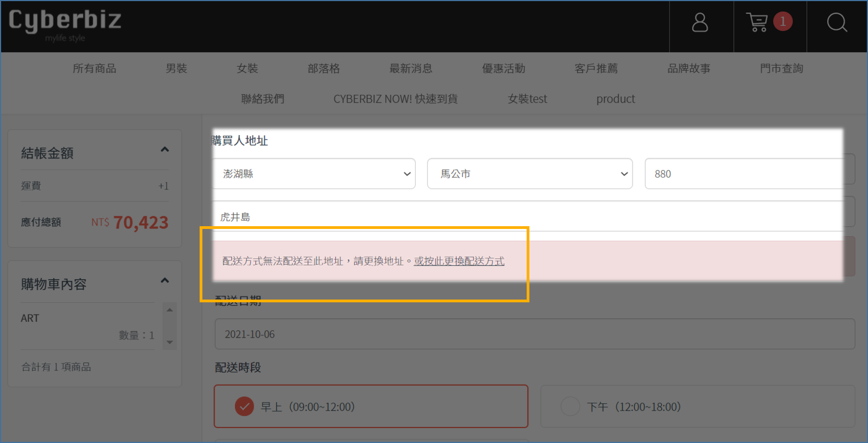
Task: Open the 所有商品 menu
Action: pyautogui.click(x=94, y=68)
